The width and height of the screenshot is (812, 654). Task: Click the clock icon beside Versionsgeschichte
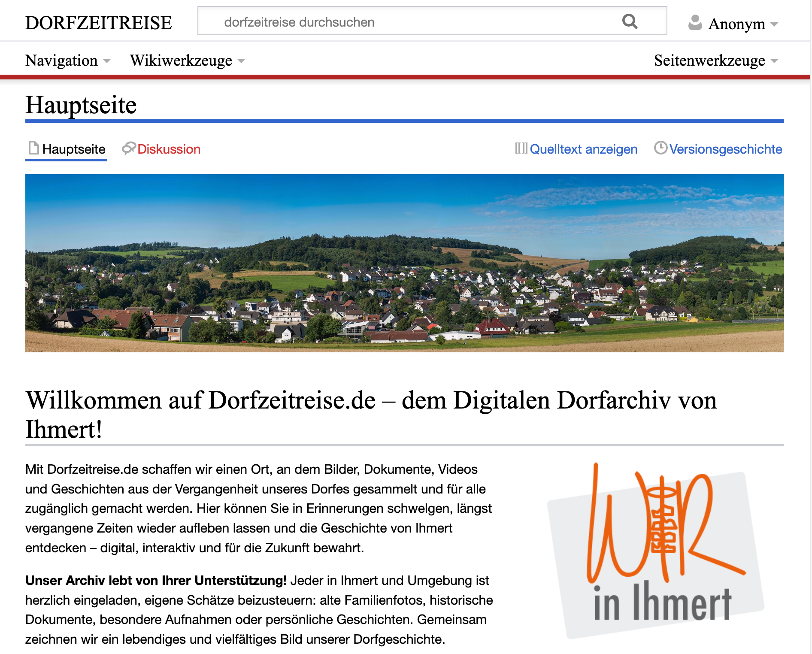(661, 149)
